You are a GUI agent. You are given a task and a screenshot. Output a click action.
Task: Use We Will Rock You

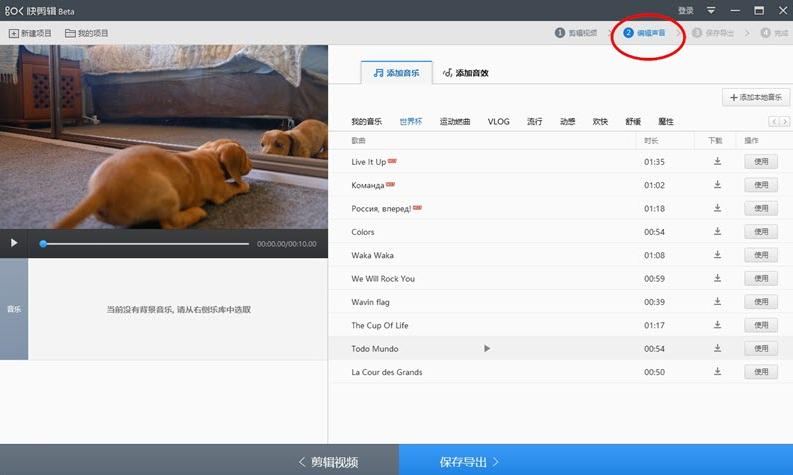click(x=761, y=278)
